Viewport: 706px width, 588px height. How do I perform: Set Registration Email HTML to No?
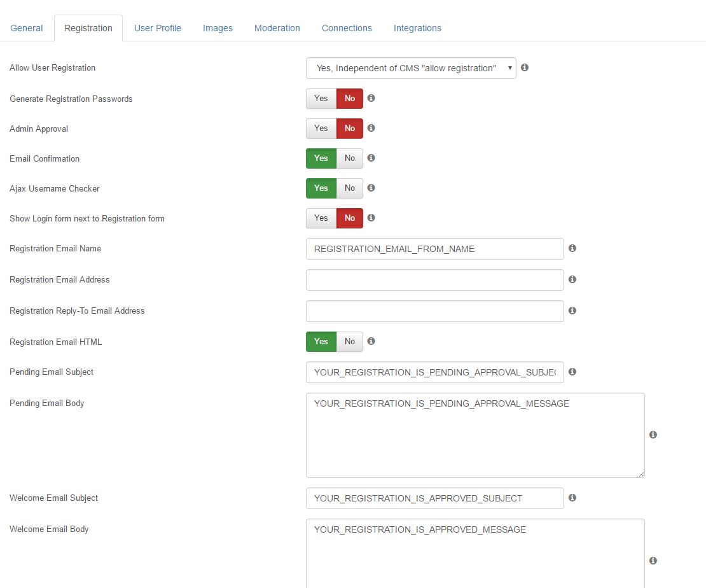[350, 342]
